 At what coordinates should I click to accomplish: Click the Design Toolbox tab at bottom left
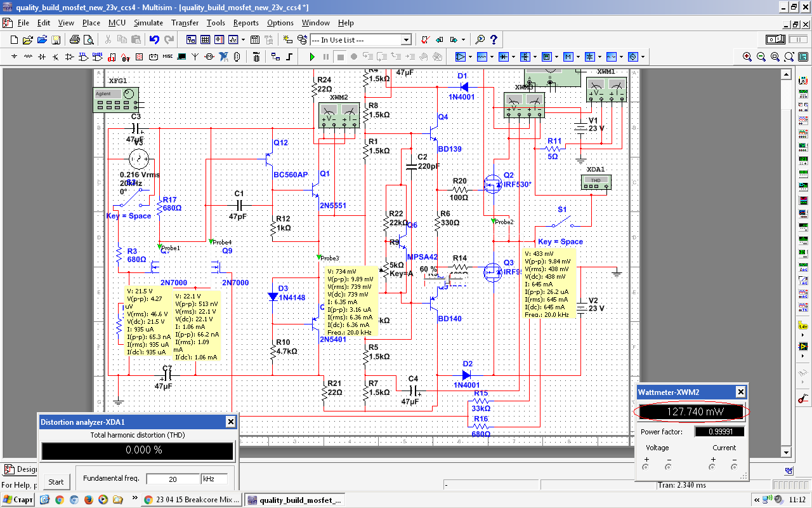[20, 469]
